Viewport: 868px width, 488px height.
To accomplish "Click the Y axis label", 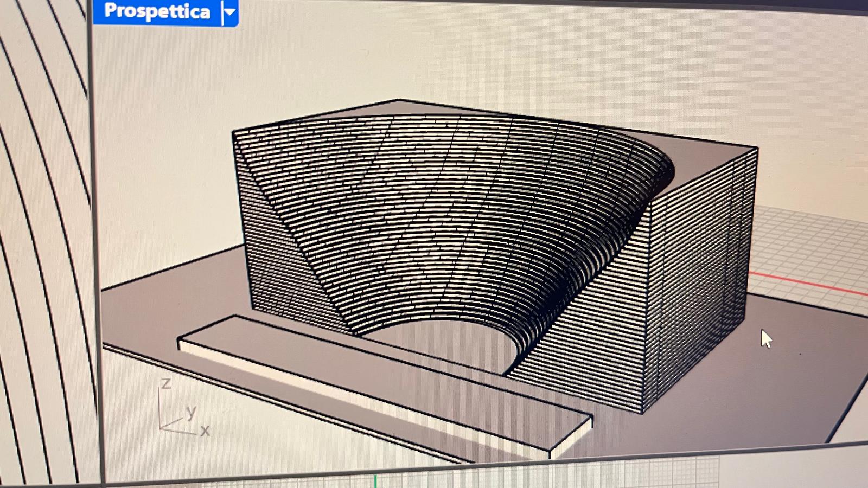I will coord(190,412).
